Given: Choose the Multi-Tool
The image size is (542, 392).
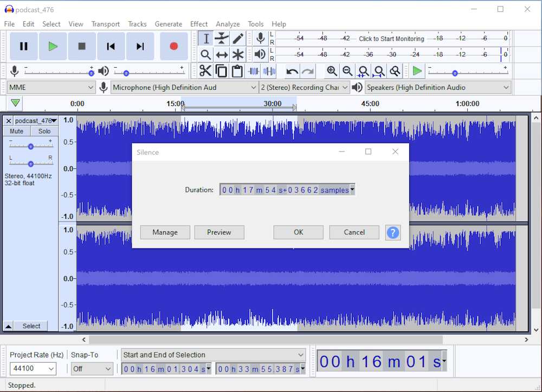Looking at the screenshot, I should tap(237, 54).
